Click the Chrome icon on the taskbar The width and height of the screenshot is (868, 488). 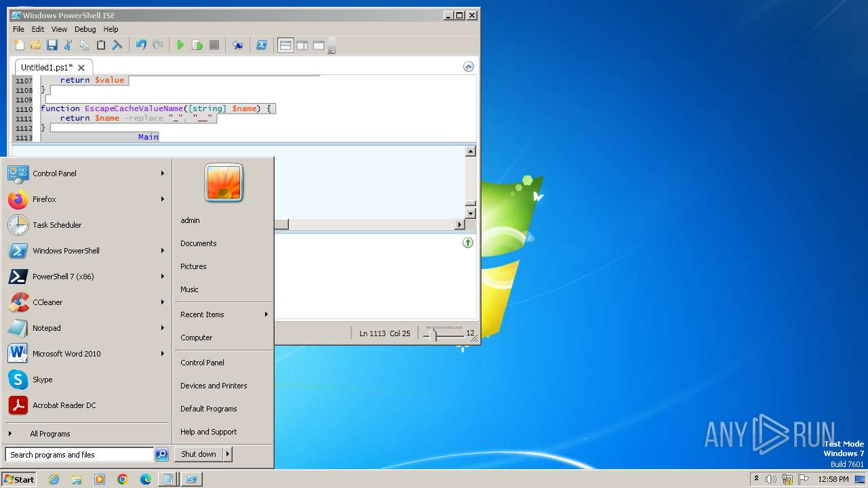123,479
